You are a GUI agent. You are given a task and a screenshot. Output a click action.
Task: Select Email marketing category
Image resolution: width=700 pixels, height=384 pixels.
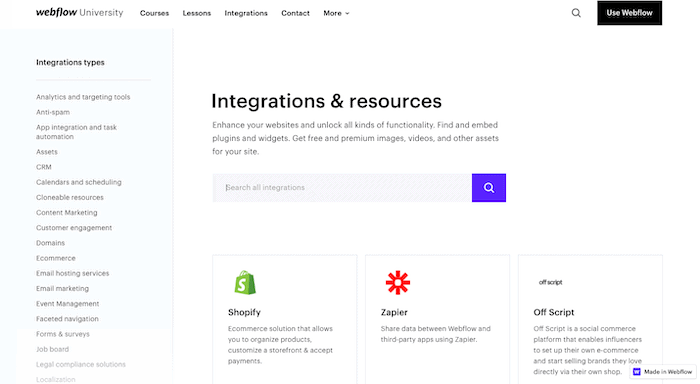click(62, 288)
